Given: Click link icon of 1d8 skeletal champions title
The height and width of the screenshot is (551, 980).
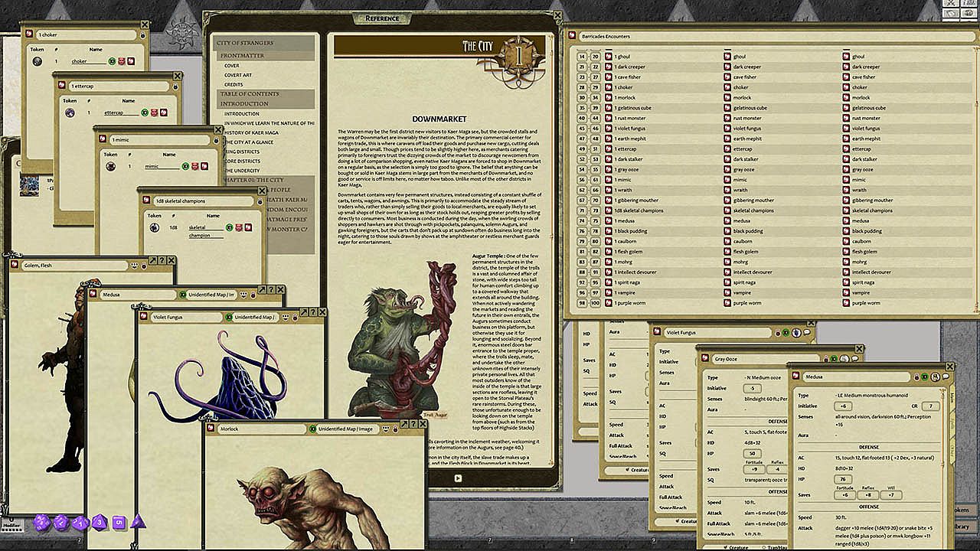Looking at the screenshot, I should point(148,201).
